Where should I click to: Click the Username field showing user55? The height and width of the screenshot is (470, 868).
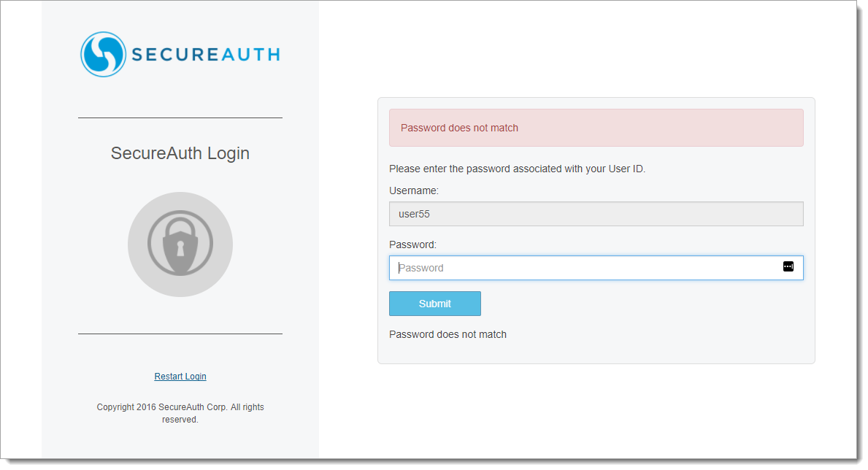[x=596, y=214]
